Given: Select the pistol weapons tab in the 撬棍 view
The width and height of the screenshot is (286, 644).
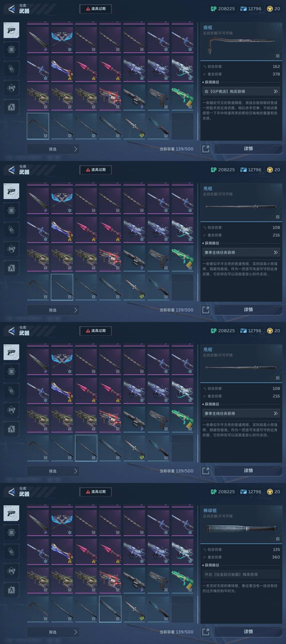Looking at the screenshot, I should click(x=11, y=30).
